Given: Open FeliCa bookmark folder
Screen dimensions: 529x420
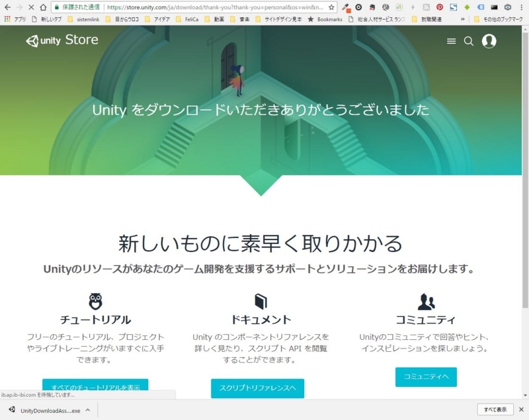Looking at the screenshot, I should pos(187,19).
